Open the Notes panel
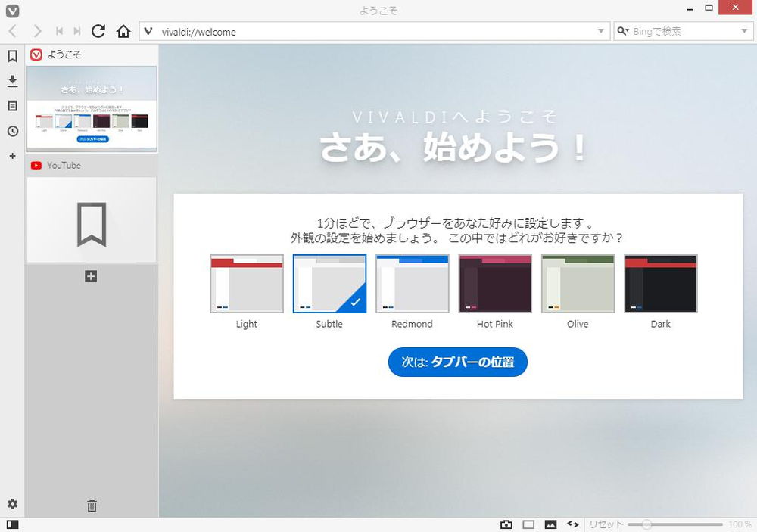 (x=12, y=106)
